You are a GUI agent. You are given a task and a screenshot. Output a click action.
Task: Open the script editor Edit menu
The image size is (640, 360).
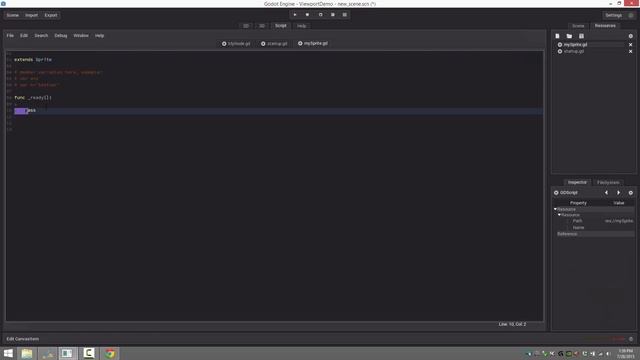click(24, 36)
